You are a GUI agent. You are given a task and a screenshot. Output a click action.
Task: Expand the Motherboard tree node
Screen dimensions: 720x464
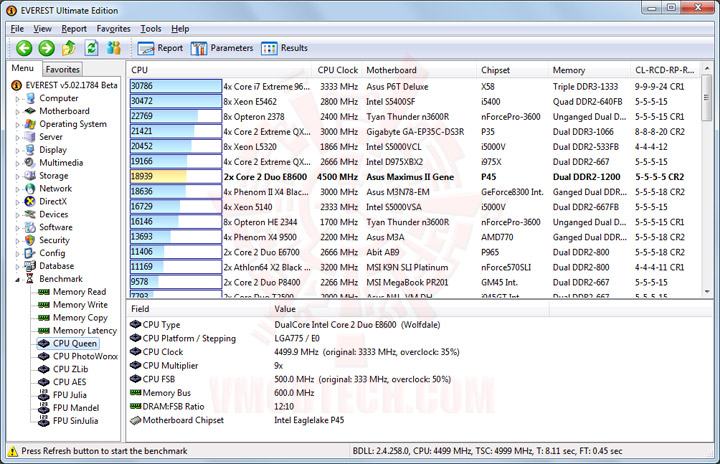point(17,112)
